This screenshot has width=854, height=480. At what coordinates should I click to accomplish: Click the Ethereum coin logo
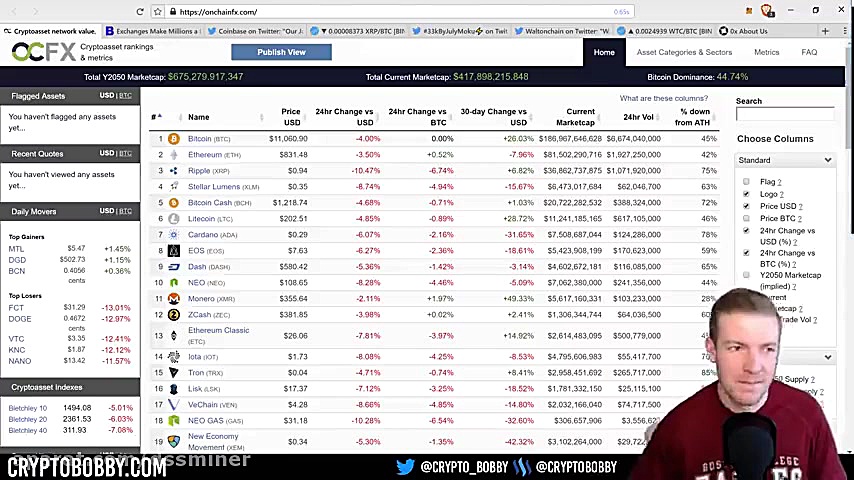click(174, 155)
